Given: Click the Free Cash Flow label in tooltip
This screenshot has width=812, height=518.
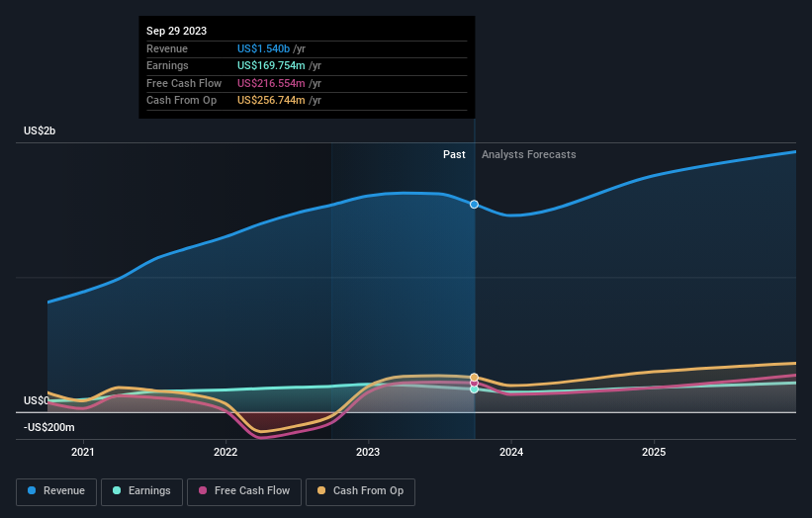Looking at the screenshot, I should coord(184,83).
